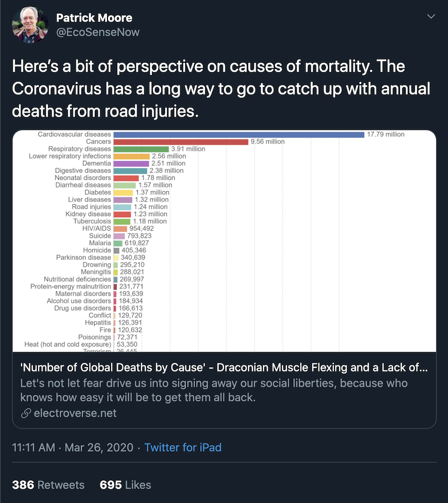The image size is (448, 503).
Task: View the 386 Retweets list
Action: (x=48, y=485)
